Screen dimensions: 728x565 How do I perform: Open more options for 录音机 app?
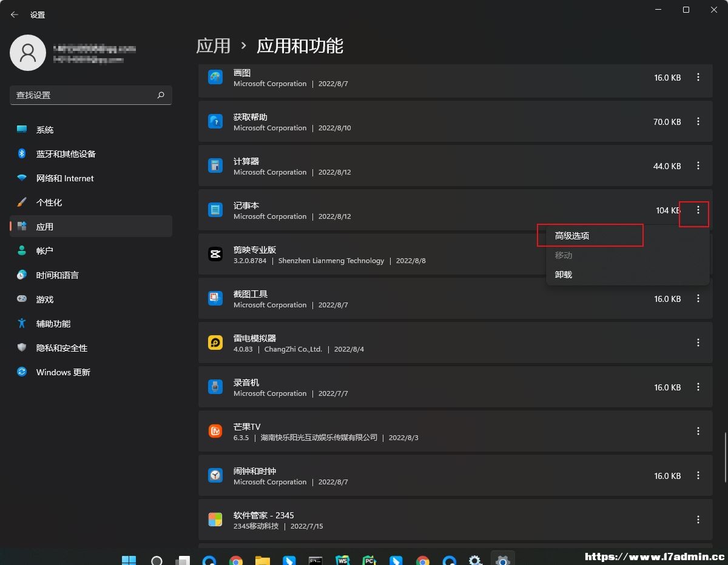coord(698,387)
